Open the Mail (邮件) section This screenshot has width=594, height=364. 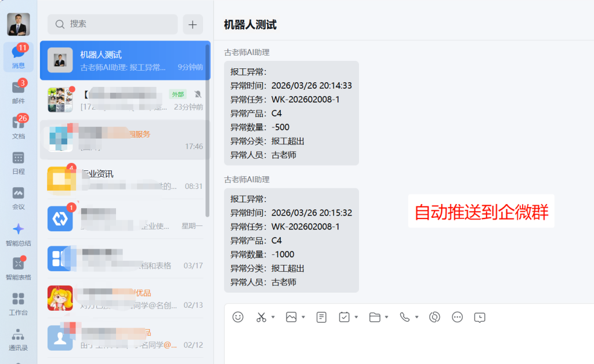pos(18,92)
